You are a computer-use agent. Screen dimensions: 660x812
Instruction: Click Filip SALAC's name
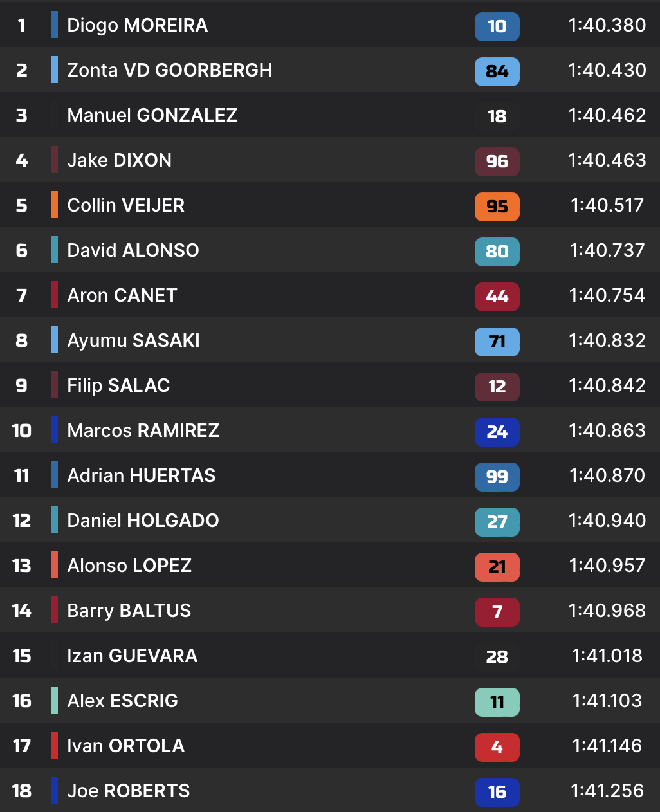pyautogui.click(x=118, y=385)
